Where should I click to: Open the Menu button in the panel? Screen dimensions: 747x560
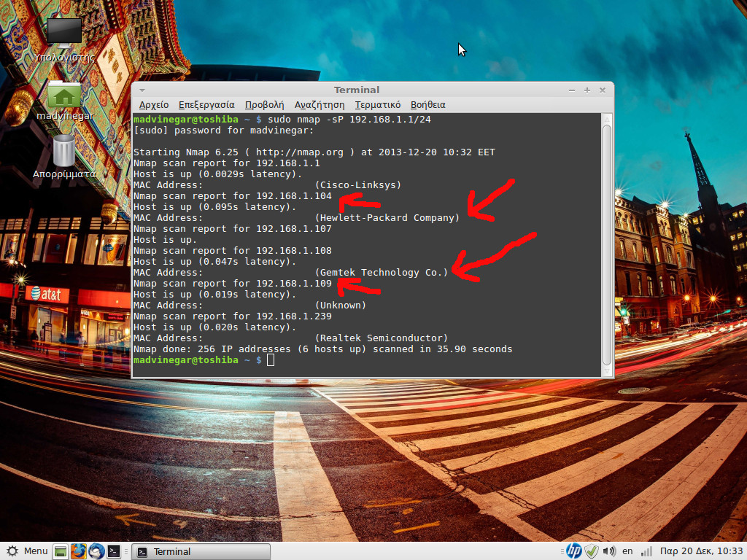27,551
